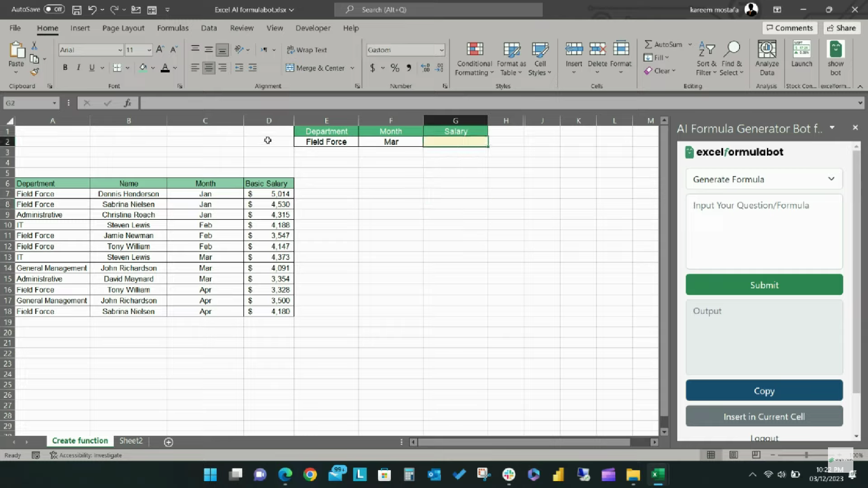868x488 pixels.
Task: Open the font size dropdown
Action: point(149,50)
